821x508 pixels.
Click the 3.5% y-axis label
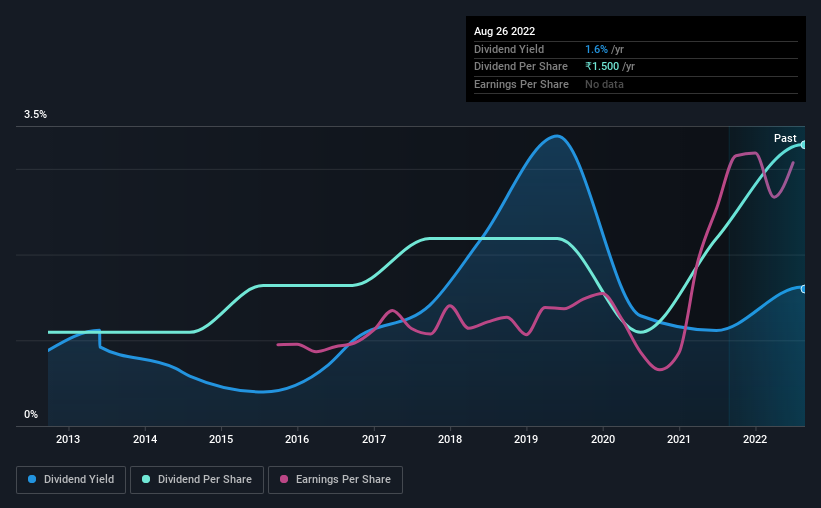click(x=35, y=114)
